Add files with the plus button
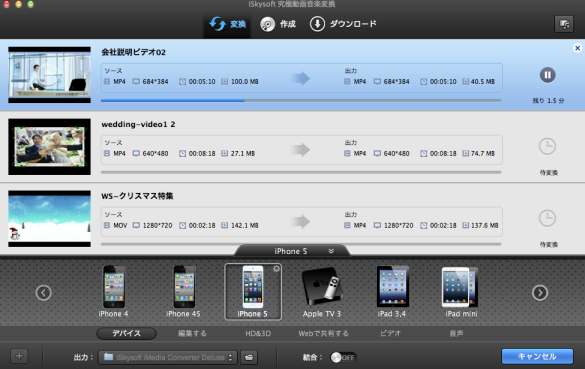 (19, 356)
